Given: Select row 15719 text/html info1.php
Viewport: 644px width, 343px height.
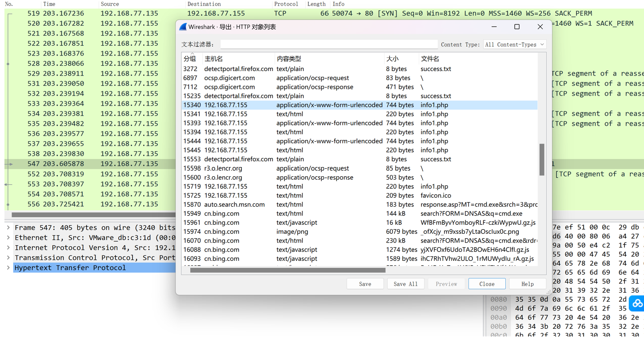Looking at the screenshot, I should tap(360, 187).
